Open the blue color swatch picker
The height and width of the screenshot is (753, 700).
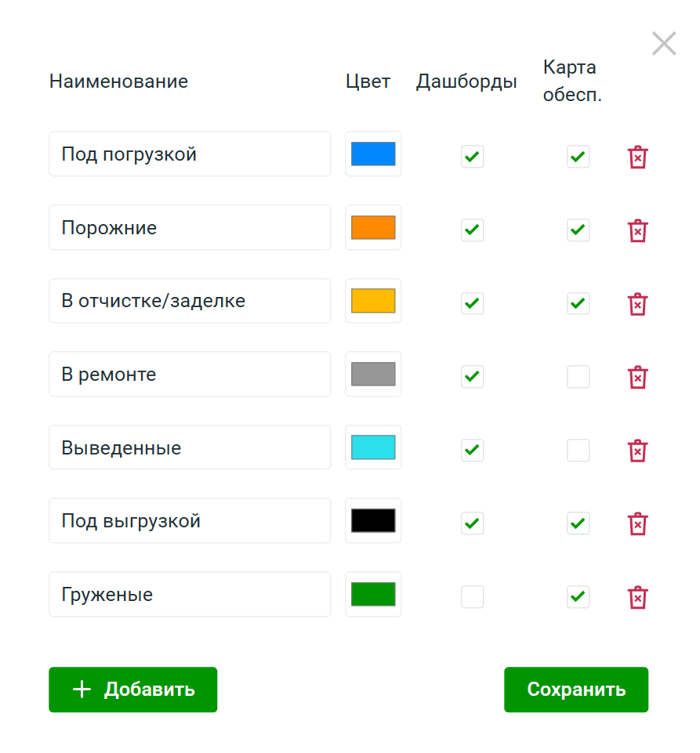click(373, 154)
